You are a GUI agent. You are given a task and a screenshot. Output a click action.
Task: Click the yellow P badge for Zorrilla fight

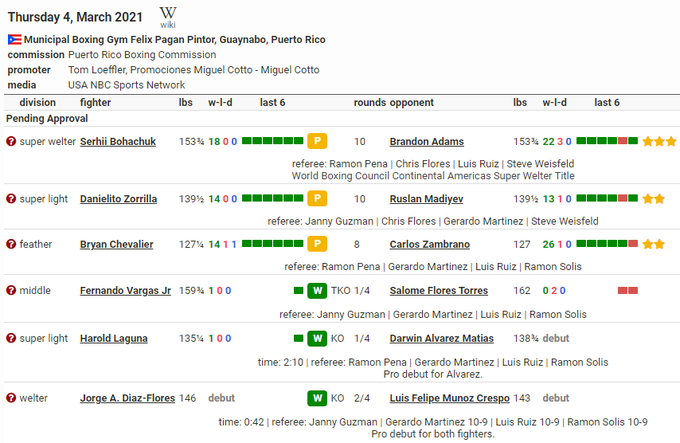tap(317, 199)
